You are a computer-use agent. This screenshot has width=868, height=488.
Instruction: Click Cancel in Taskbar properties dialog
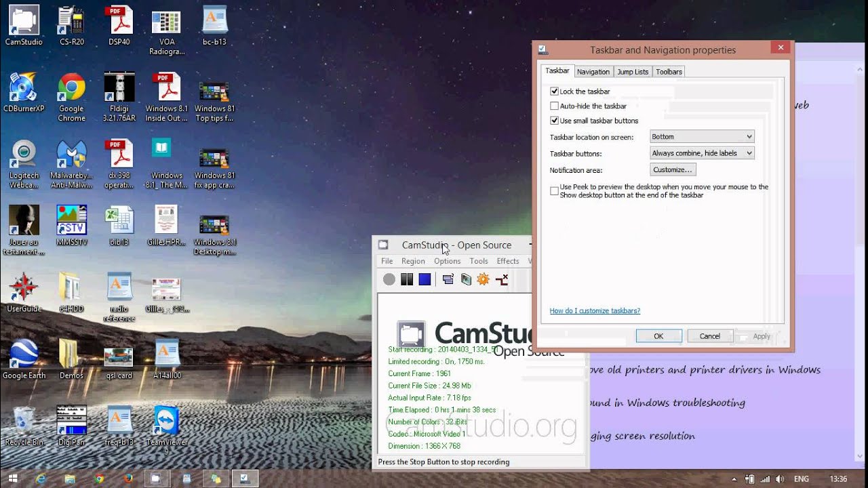point(710,335)
